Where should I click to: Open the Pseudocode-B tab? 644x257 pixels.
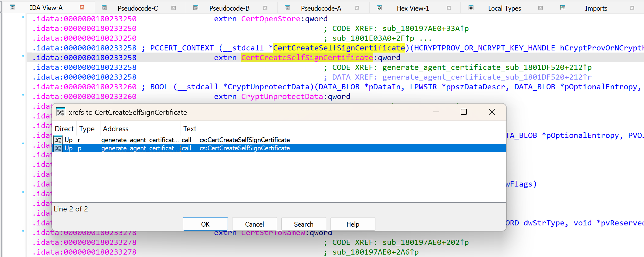[229, 8]
